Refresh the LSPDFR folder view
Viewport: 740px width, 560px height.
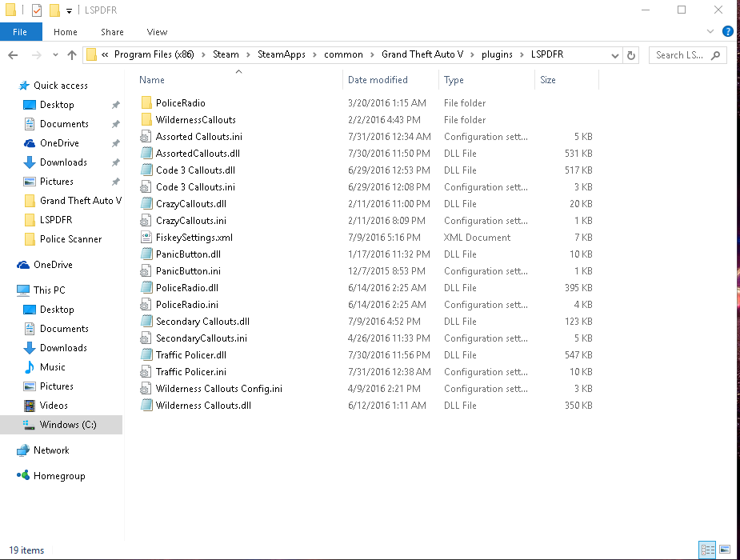pyautogui.click(x=631, y=55)
